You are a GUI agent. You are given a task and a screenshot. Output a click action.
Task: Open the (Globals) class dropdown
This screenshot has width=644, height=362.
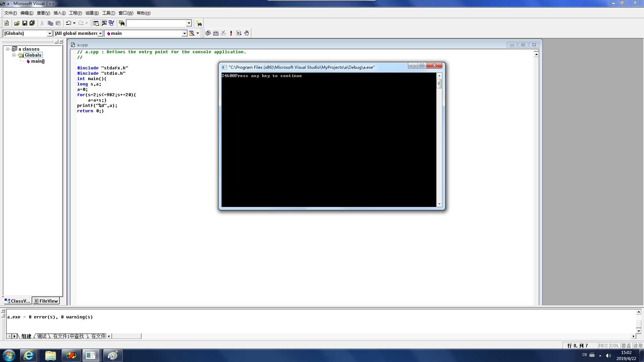pyautogui.click(x=50, y=33)
